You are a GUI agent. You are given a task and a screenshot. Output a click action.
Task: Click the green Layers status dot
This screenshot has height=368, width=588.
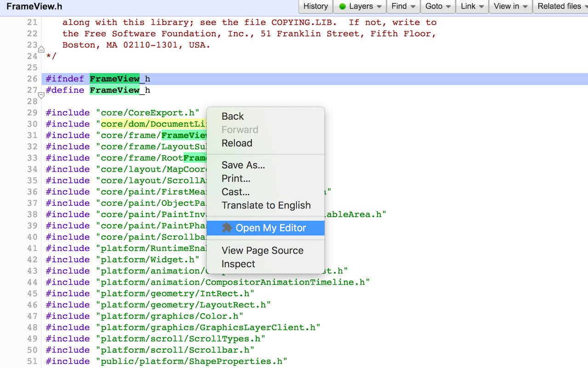pyautogui.click(x=342, y=6)
